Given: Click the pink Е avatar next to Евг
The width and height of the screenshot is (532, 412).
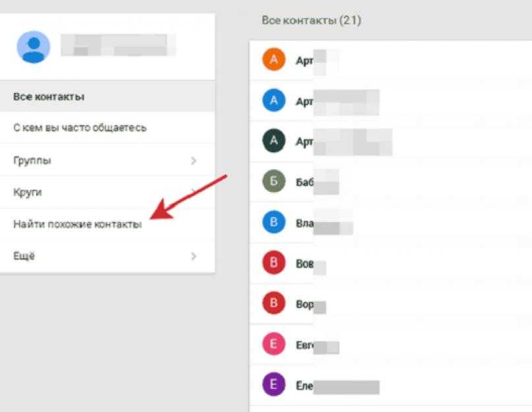Looking at the screenshot, I should tap(274, 344).
